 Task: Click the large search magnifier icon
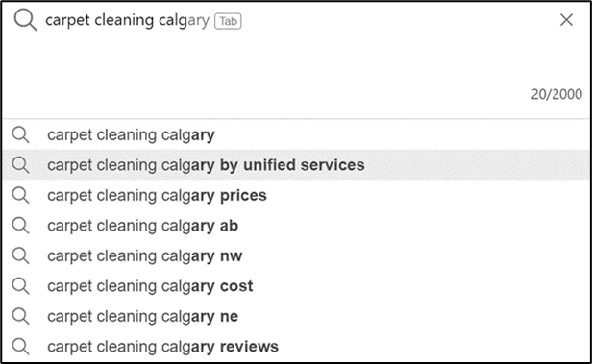pos(25,20)
